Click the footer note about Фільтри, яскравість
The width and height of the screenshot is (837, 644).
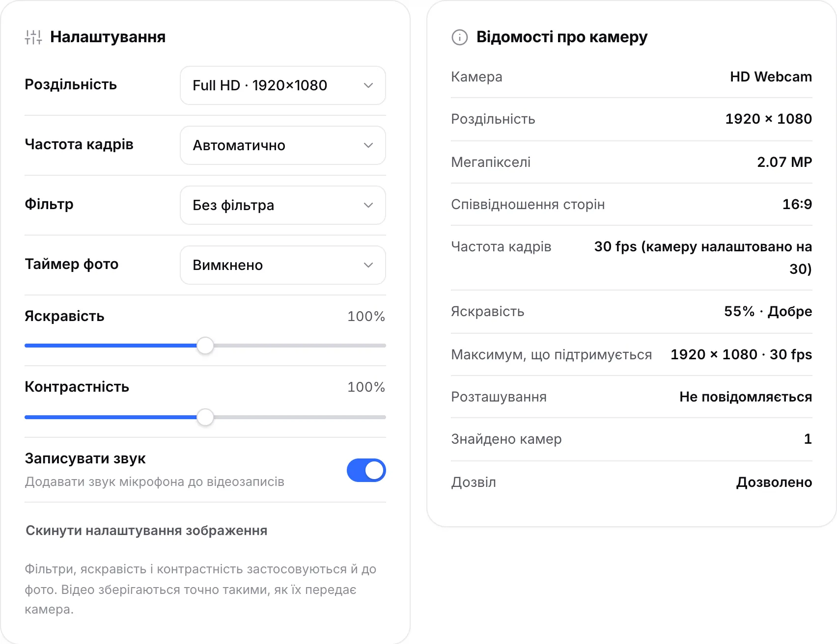[x=200, y=590]
